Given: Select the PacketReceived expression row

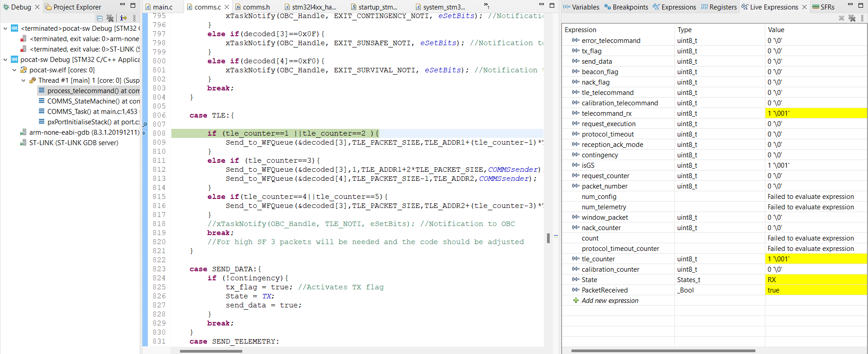Looking at the screenshot, I should click(x=714, y=290).
